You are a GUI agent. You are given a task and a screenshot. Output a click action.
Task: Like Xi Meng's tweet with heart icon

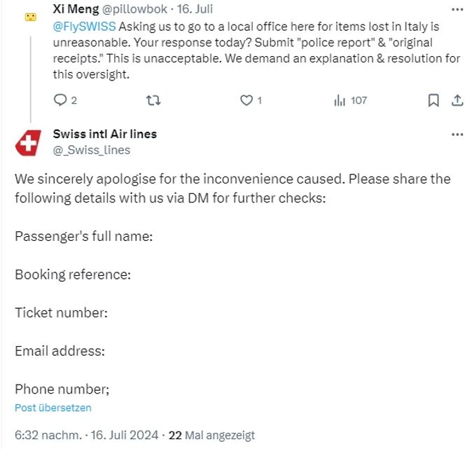246,100
